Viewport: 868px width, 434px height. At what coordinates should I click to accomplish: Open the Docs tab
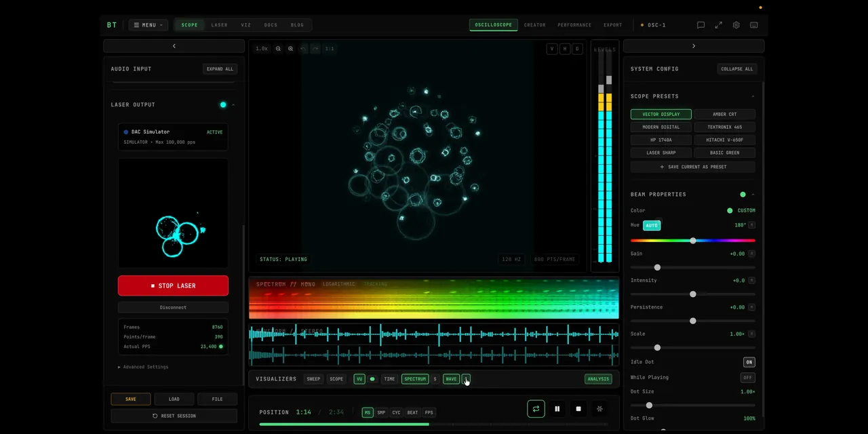pos(271,25)
